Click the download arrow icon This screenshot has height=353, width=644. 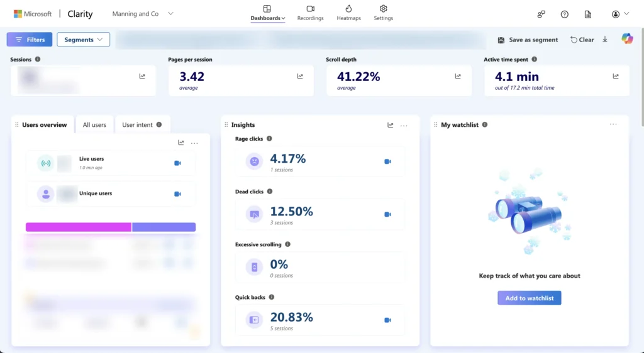click(605, 40)
